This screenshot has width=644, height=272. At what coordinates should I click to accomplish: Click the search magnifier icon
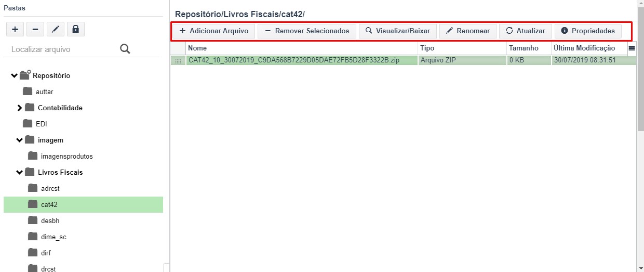125,49
